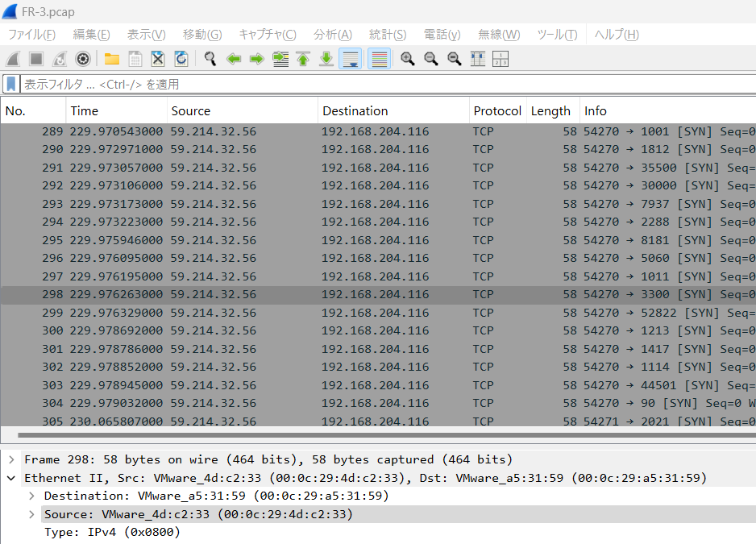Restart the current capture
The image size is (756, 544).
60,59
